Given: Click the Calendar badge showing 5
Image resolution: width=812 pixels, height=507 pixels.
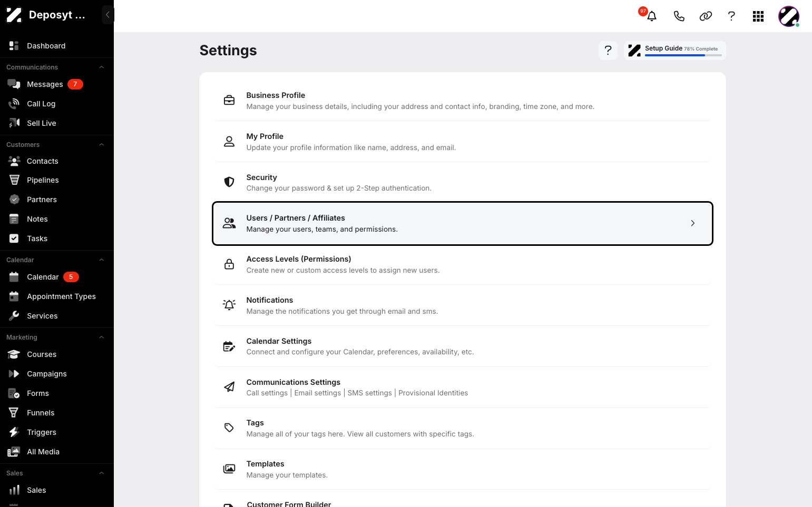Looking at the screenshot, I should click(71, 277).
